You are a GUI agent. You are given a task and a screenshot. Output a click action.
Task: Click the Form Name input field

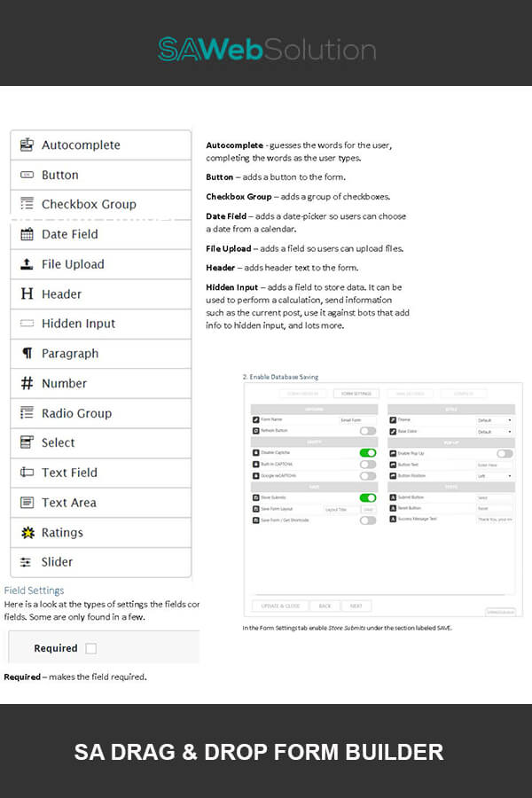tap(357, 420)
